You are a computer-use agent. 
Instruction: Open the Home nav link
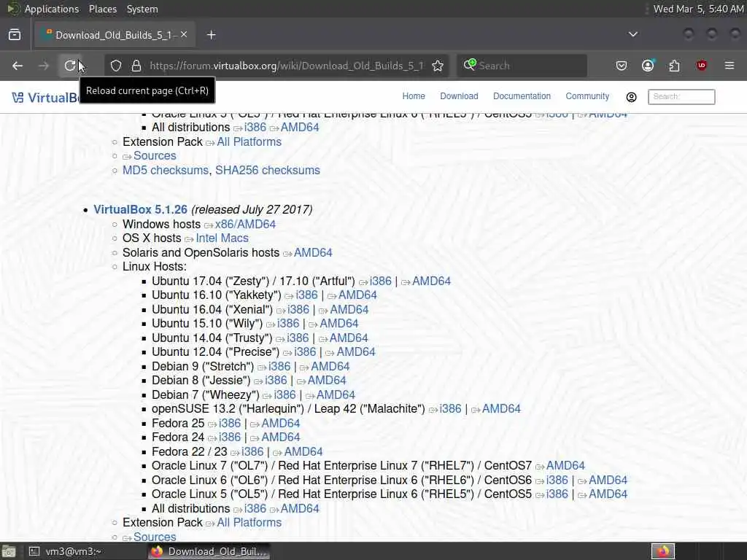click(414, 96)
